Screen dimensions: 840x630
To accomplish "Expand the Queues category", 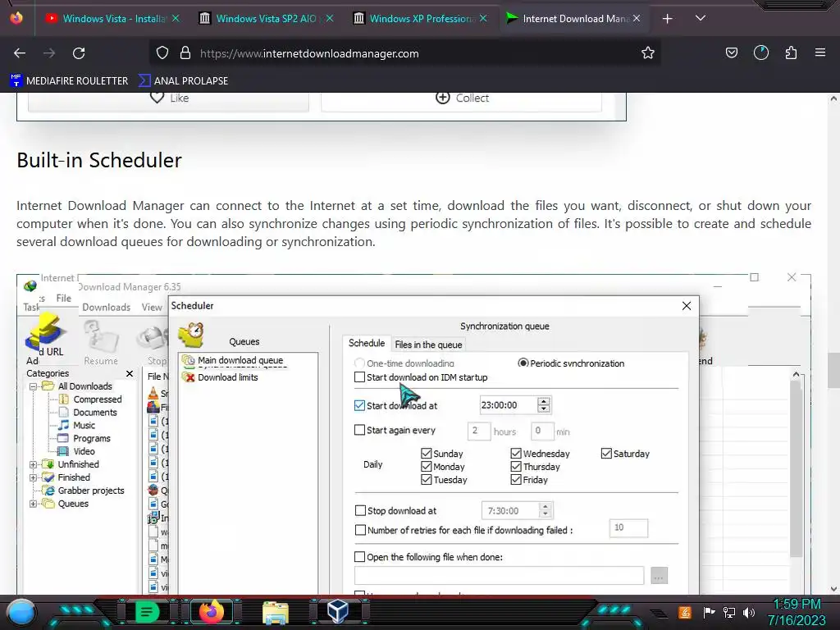I will coord(33,504).
